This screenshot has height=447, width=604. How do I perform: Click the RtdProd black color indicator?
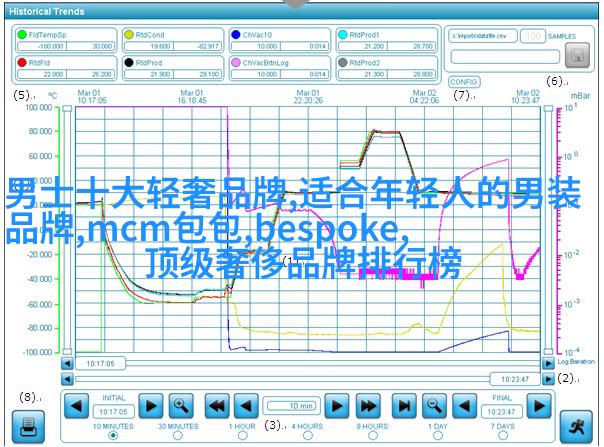(129, 62)
